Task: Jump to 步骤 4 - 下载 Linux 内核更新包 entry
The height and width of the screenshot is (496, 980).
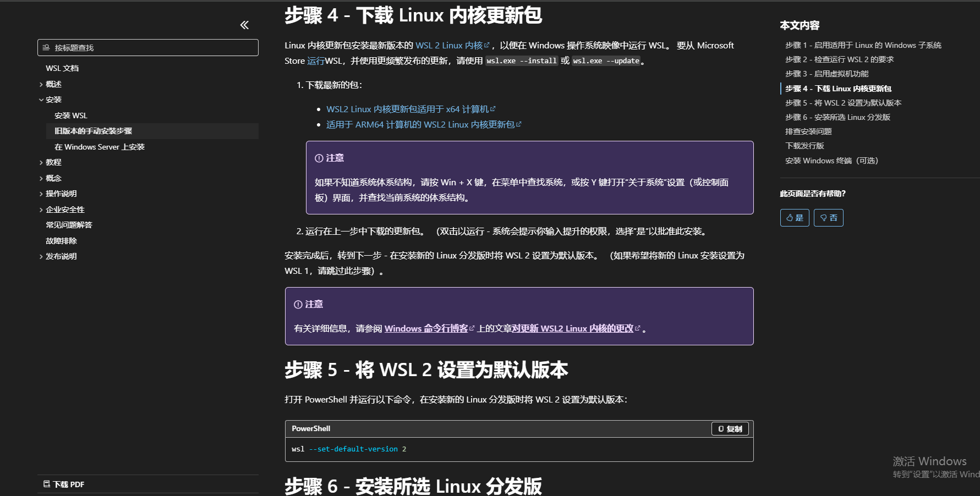Action: (x=838, y=89)
